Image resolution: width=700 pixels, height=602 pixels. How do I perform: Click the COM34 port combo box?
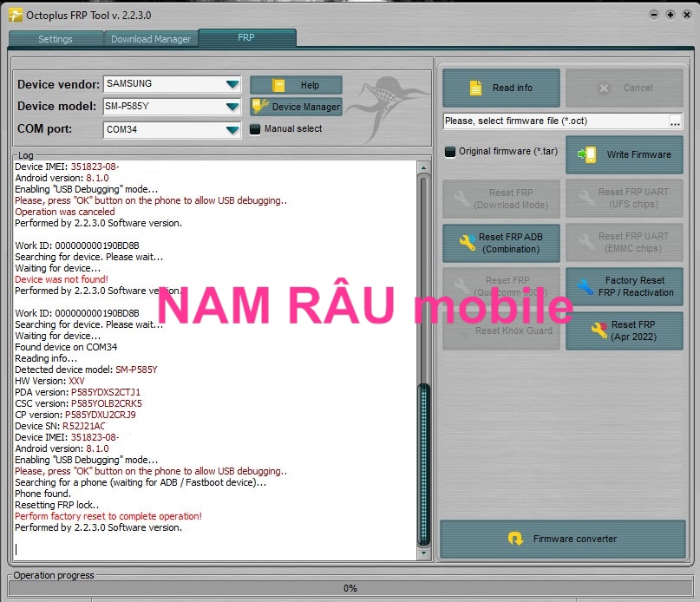[x=172, y=130]
